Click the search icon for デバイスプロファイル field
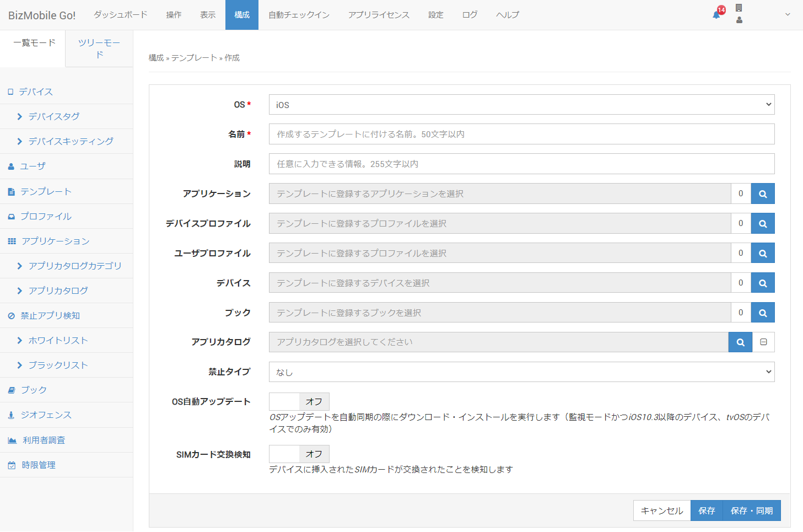803x532 pixels. pos(763,223)
